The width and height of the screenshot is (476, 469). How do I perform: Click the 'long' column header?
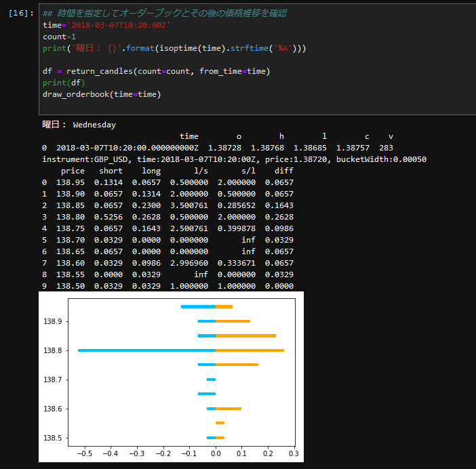pyautogui.click(x=151, y=171)
